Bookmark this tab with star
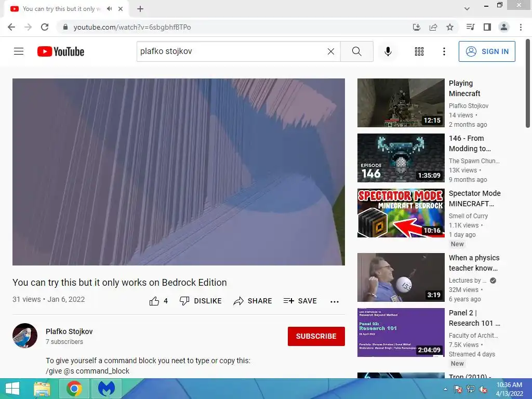 (x=450, y=27)
